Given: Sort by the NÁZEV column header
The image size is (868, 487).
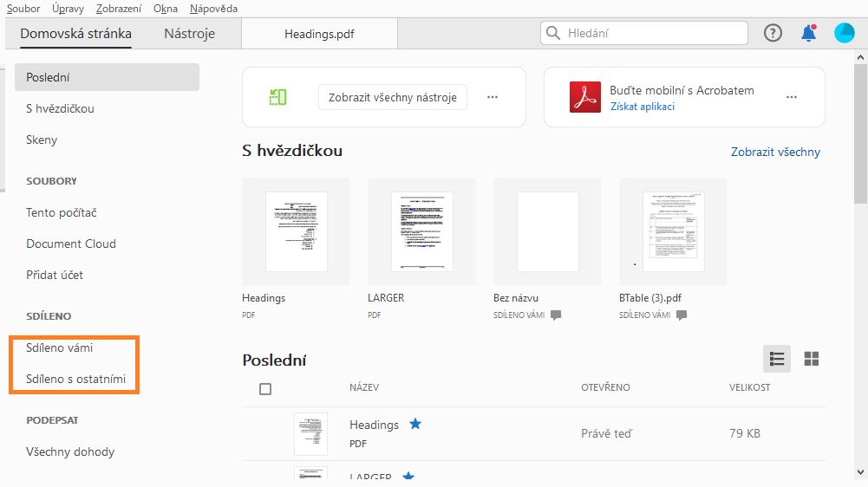Looking at the screenshot, I should (364, 387).
